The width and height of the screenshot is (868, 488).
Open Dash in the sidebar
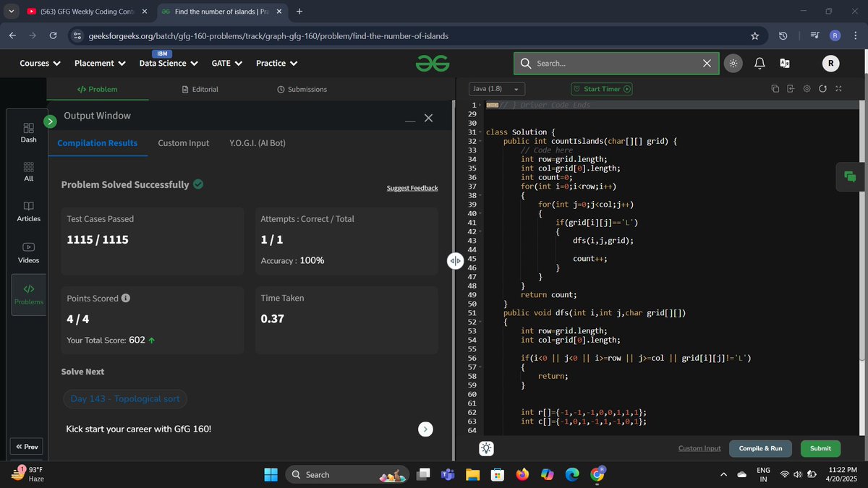pyautogui.click(x=28, y=132)
